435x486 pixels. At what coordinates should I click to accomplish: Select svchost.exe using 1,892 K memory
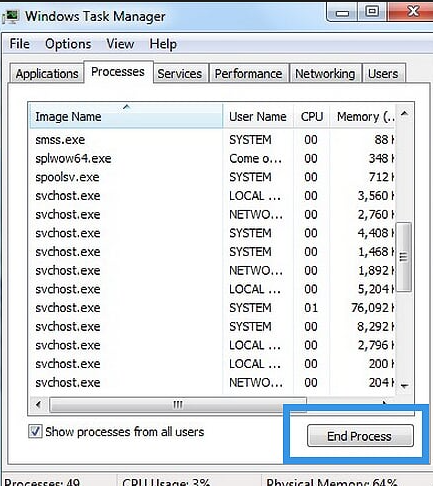[212, 270]
